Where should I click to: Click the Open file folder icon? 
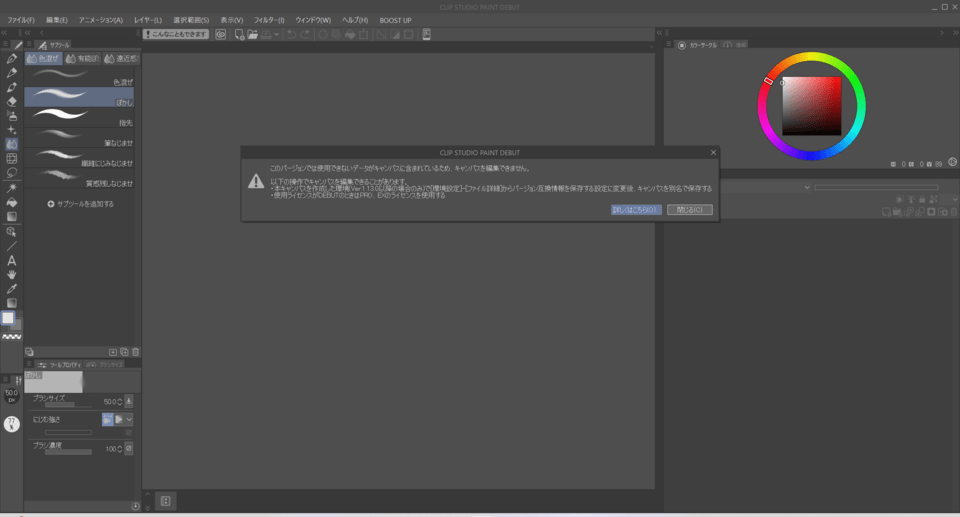[253, 34]
